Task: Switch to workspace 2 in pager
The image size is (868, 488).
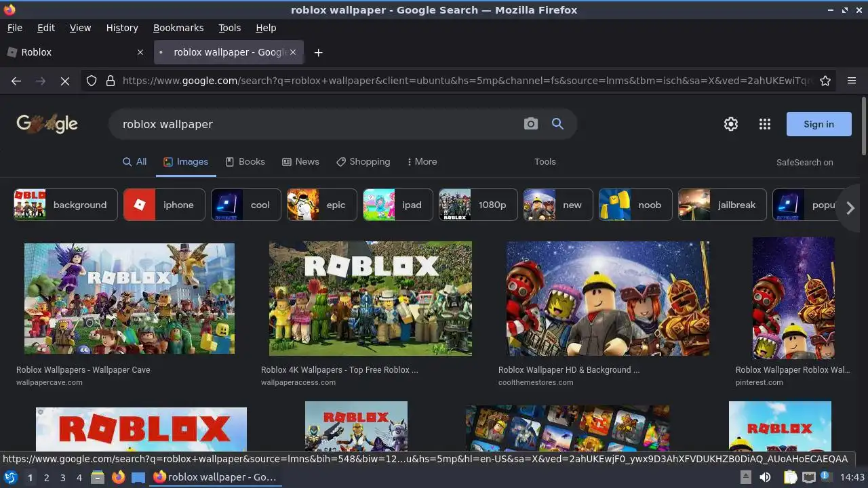Action: (46, 477)
